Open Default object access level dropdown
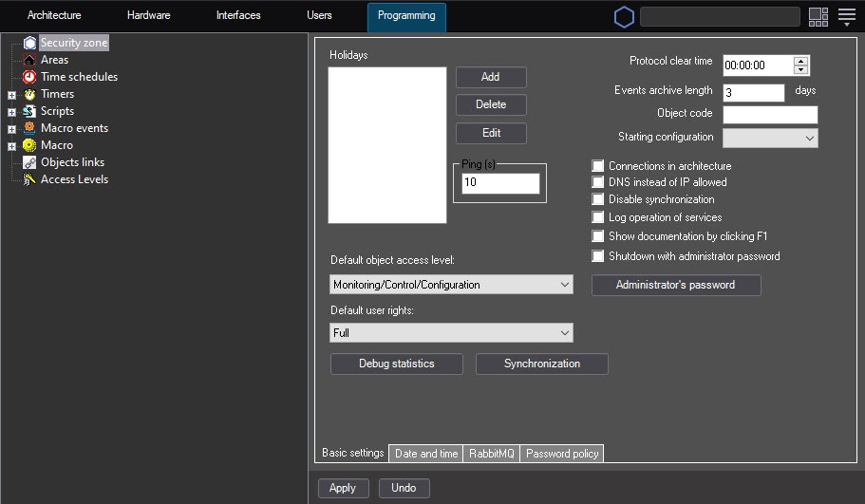The width and height of the screenshot is (865, 504). coord(451,285)
